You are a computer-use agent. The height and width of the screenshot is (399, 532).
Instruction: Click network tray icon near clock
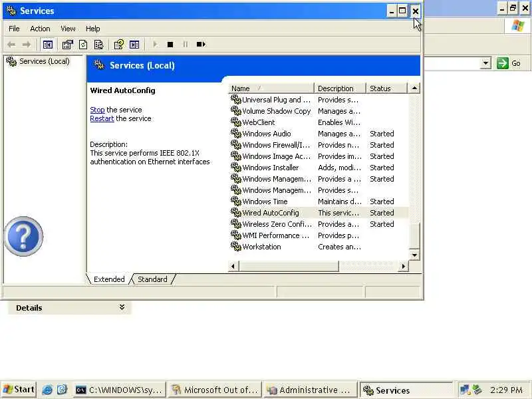(465, 390)
